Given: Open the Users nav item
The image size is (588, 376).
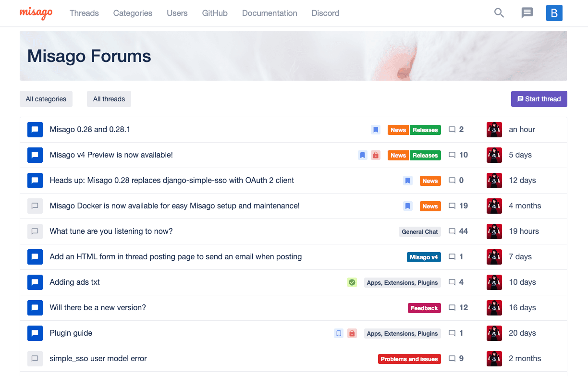Looking at the screenshot, I should tap(177, 13).
